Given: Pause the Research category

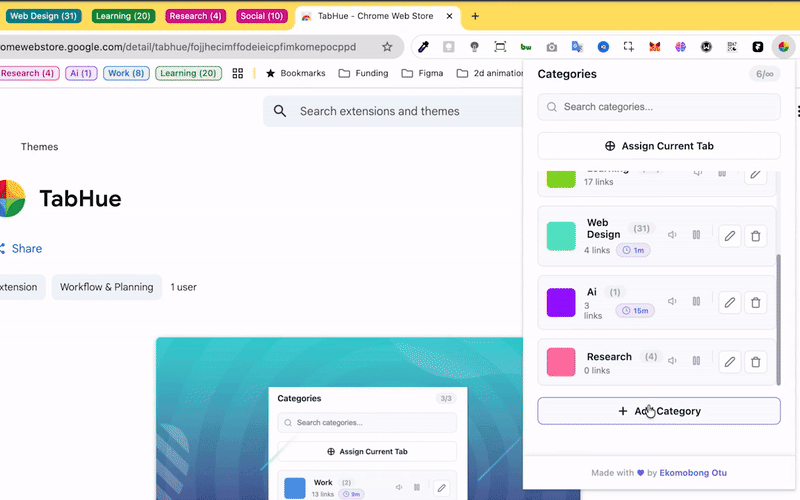Looking at the screenshot, I should 696,360.
